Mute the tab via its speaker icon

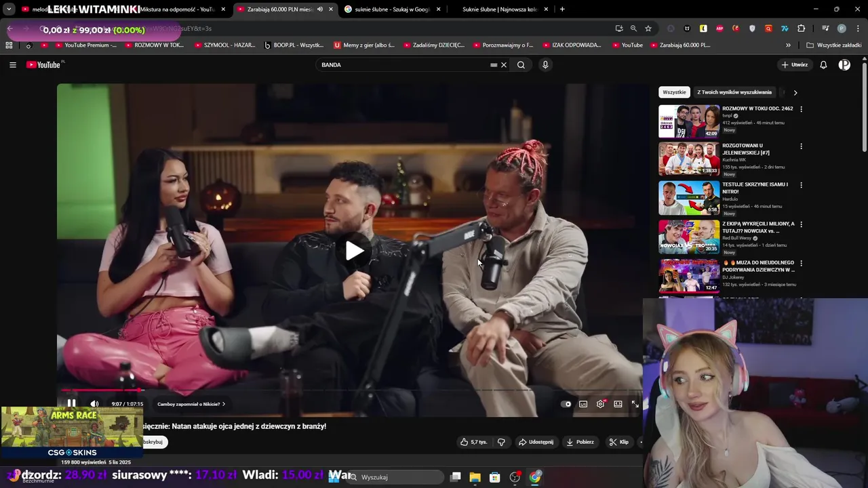(320, 9)
